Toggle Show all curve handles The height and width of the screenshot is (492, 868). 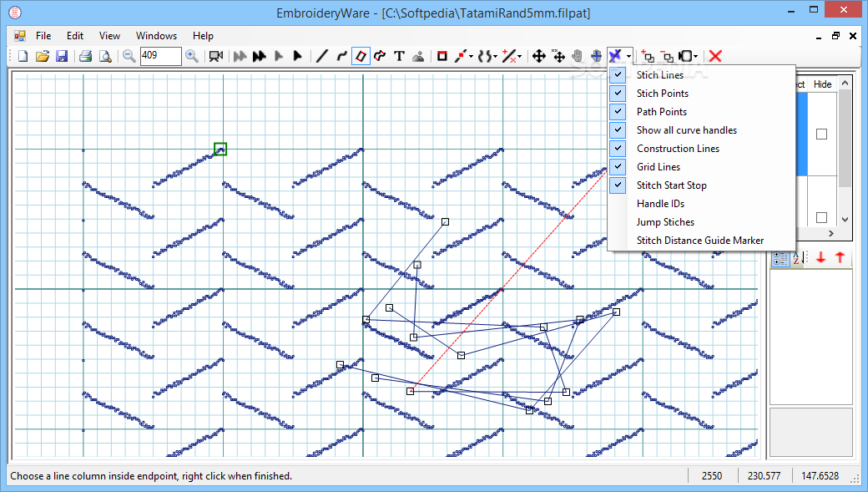click(701, 130)
